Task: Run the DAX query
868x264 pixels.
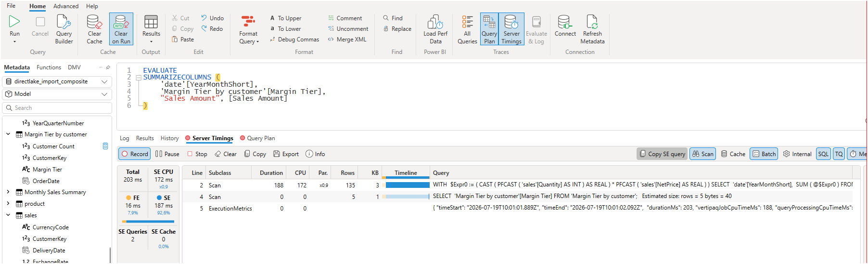Action: point(14,25)
